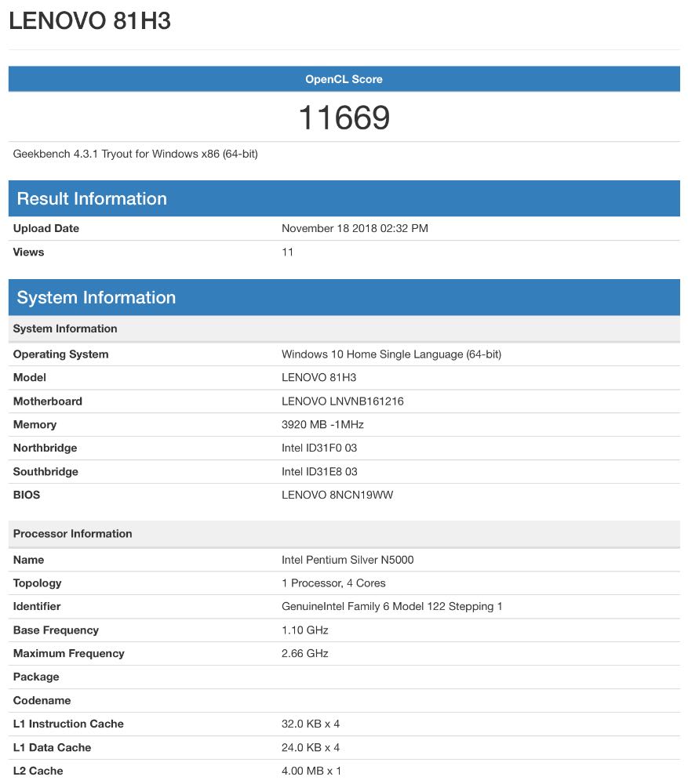Click the Geekbench 4.3.1 Tryout version text

(x=135, y=154)
